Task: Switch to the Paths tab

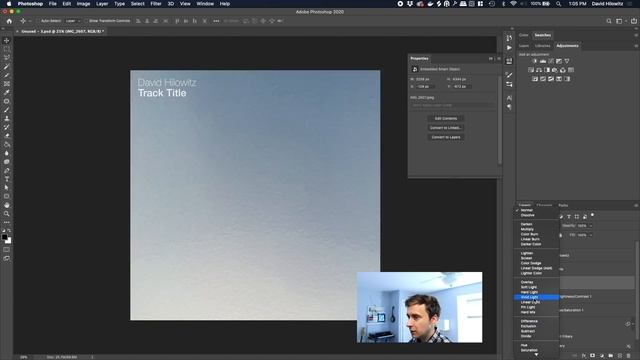Action: tap(563, 205)
